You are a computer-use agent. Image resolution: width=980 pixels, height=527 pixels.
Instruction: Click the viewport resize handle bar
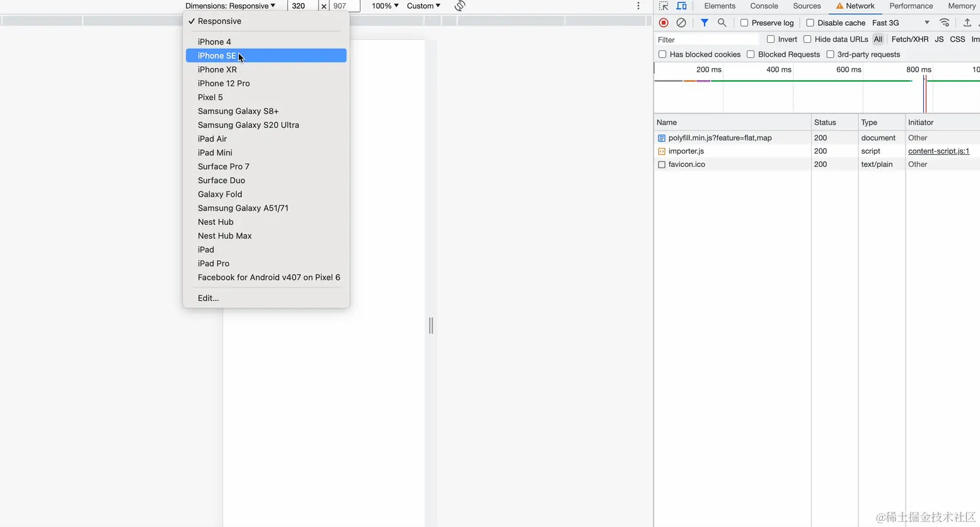(x=431, y=326)
